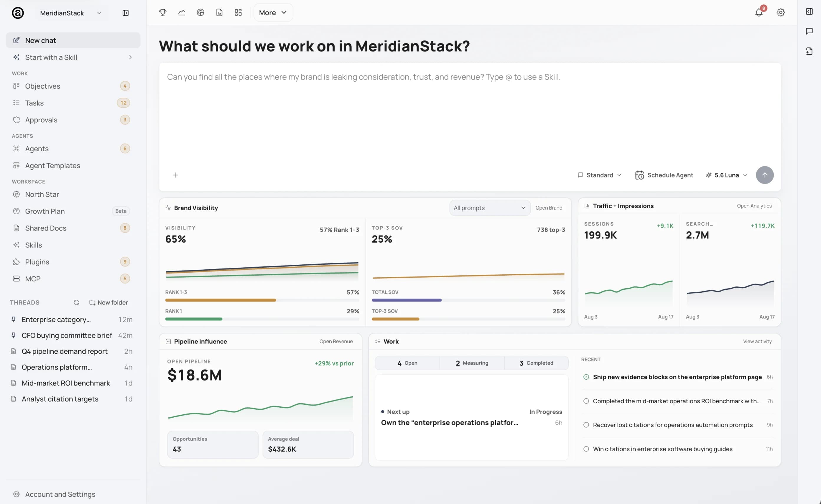Collapse the left sidebar panel icon
The image size is (821, 504).
(125, 13)
